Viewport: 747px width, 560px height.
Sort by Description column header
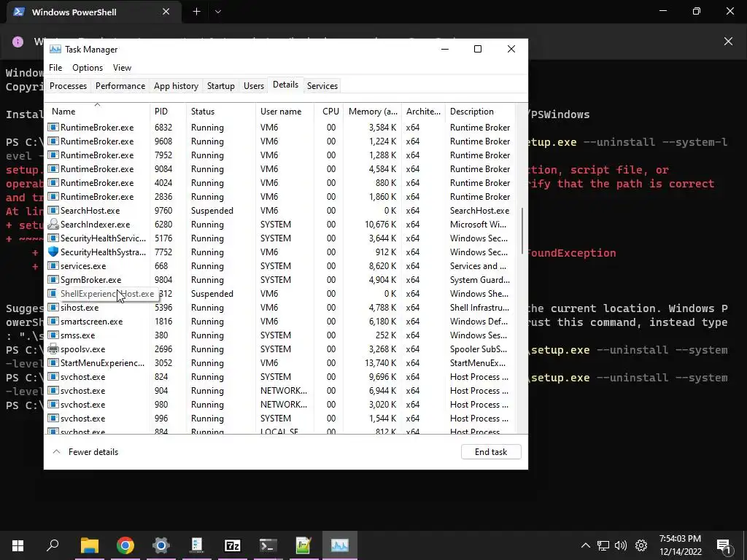click(x=480, y=112)
